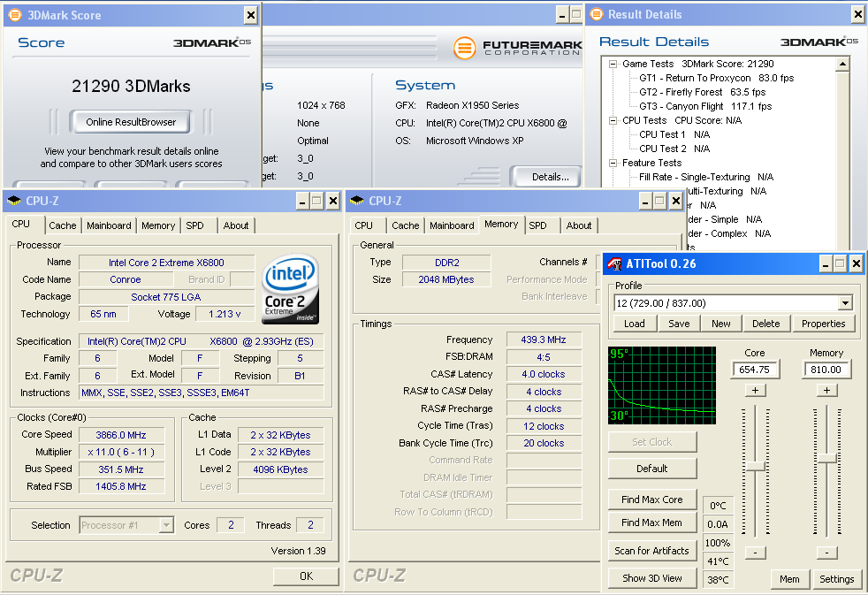Close the ATITool window

pyautogui.click(x=856, y=264)
